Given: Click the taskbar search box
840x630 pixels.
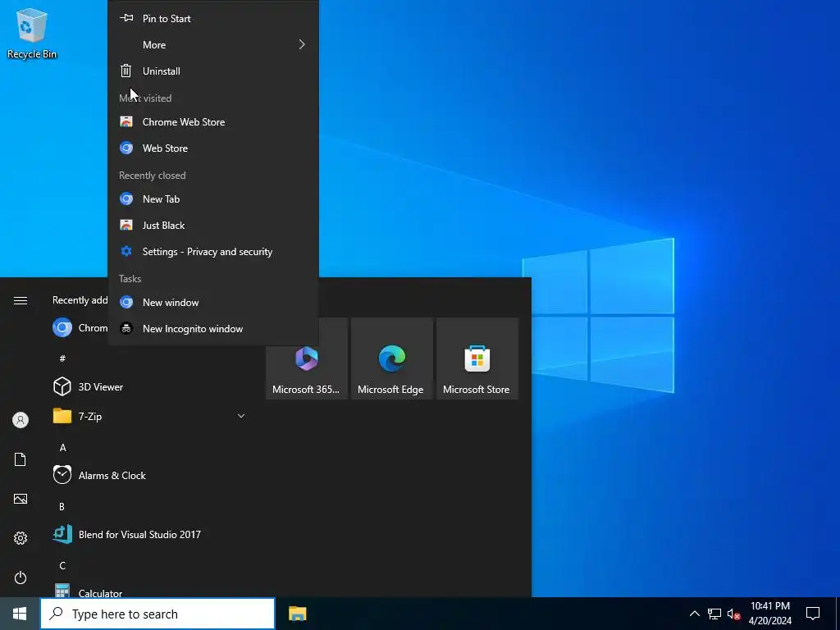Looking at the screenshot, I should coord(157,614).
